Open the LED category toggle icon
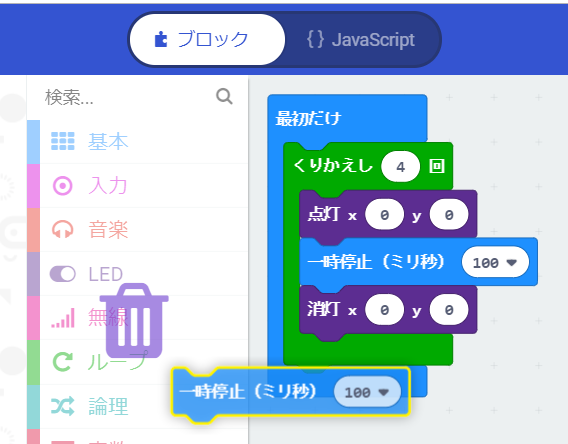The width and height of the screenshot is (568, 444). tap(63, 274)
